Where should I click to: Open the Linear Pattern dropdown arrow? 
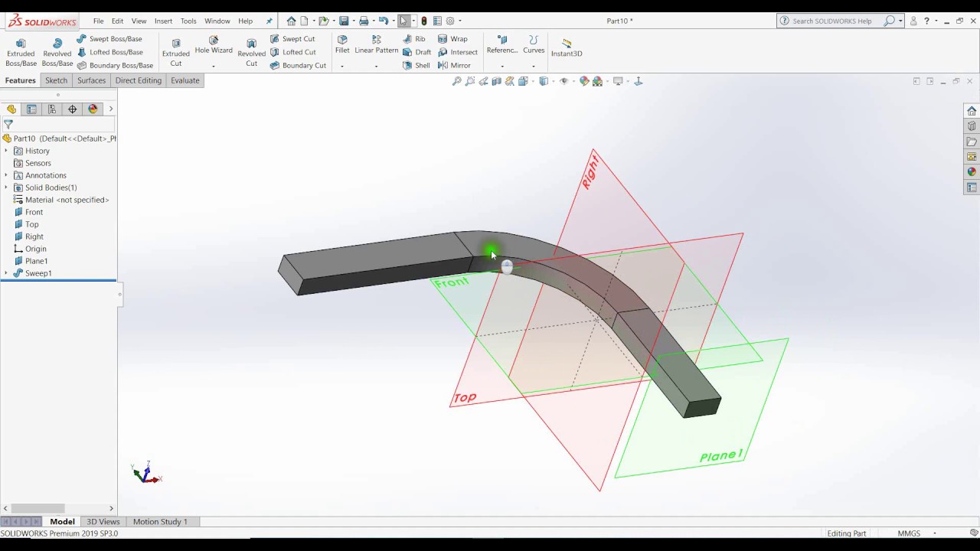(x=376, y=67)
